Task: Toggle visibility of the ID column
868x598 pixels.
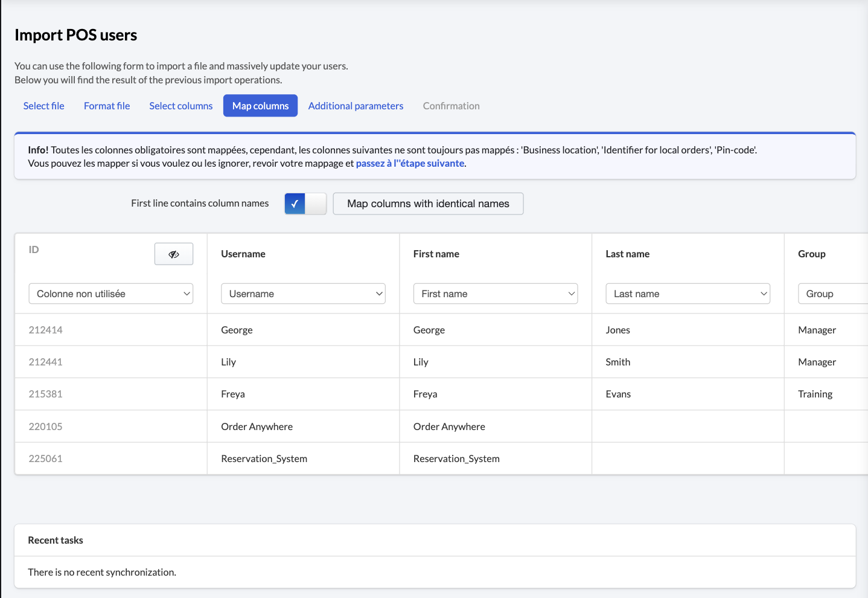Action: click(174, 254)
